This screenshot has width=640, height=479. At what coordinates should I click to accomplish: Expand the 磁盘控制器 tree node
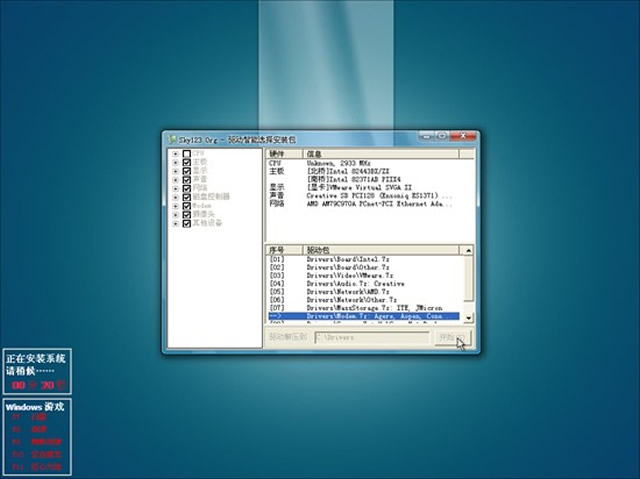point(176,197)
